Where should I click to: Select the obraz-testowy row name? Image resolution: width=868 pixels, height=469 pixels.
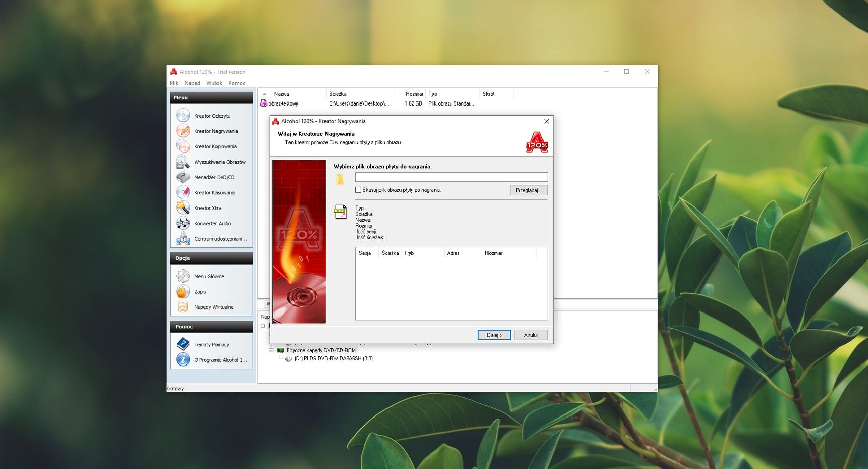pos(284,103)
